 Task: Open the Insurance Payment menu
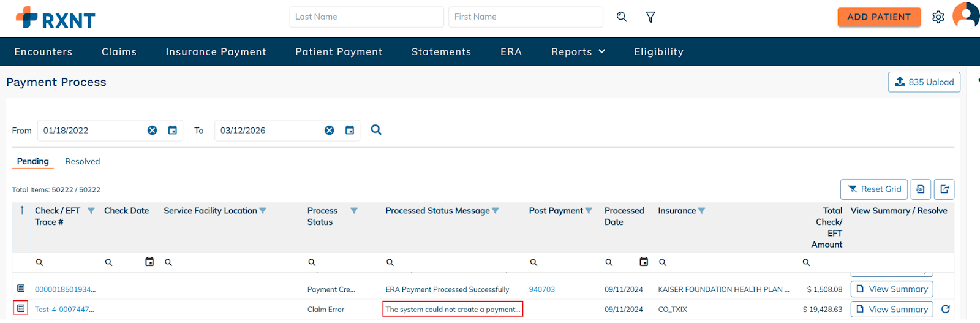216,52
